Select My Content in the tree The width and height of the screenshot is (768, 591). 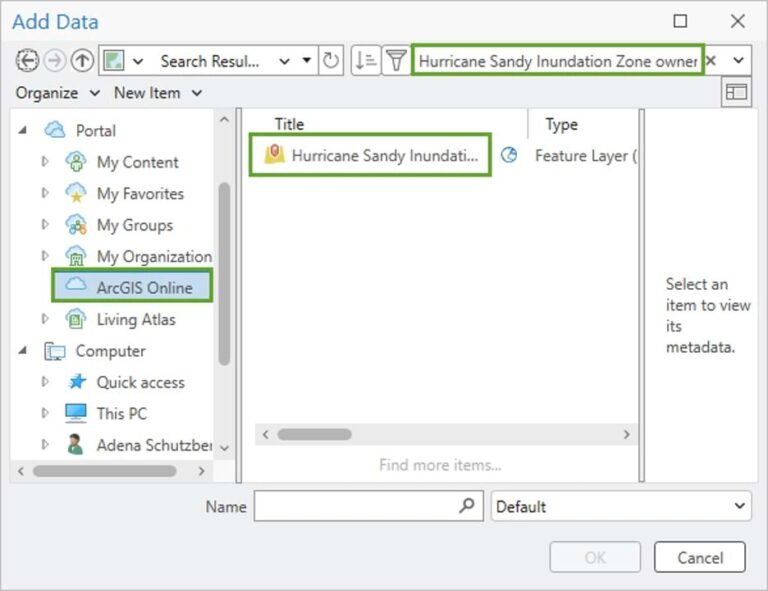(138, 162)
